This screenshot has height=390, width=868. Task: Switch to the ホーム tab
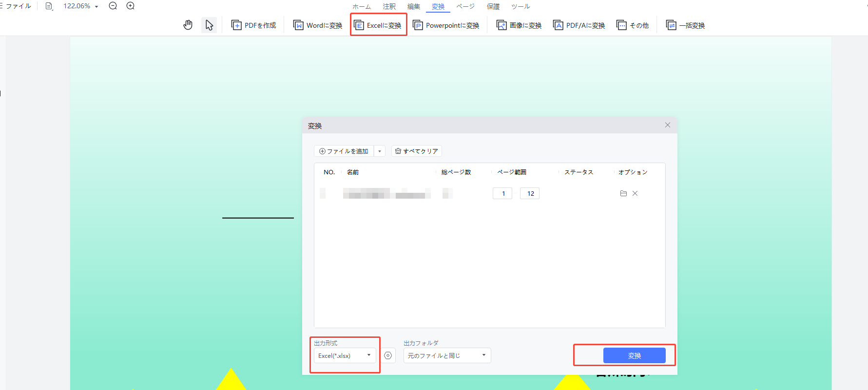[362, 6]
